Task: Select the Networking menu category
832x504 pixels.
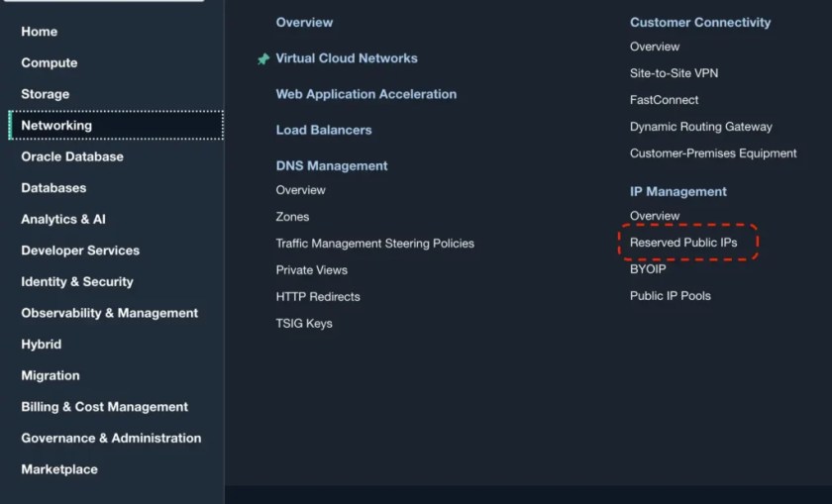Action: pyautogui.click(x=116, y=125)
